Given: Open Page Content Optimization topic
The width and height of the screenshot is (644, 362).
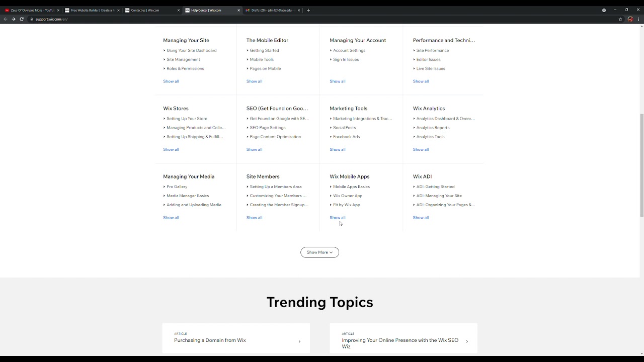Looking at the screenshot, I should point(275,137).
